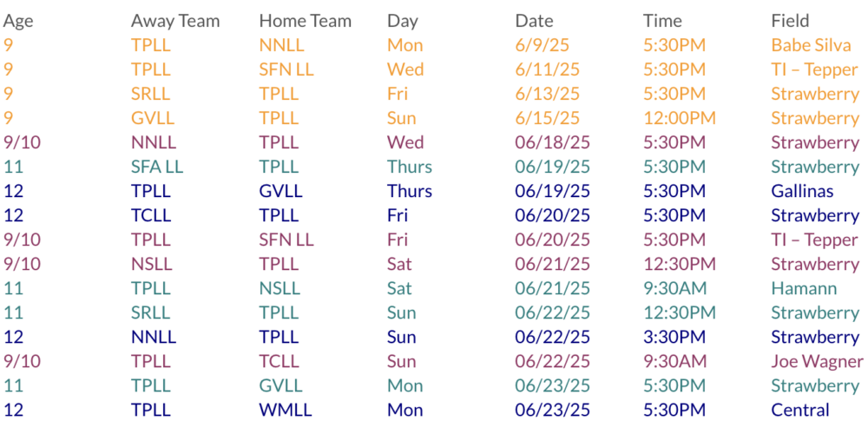
Task: Click the Hamann field entry
Action: point(805,288)
